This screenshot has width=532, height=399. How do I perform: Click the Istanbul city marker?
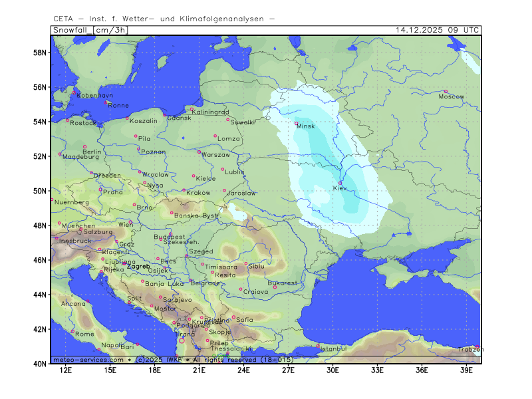point(318,345)
